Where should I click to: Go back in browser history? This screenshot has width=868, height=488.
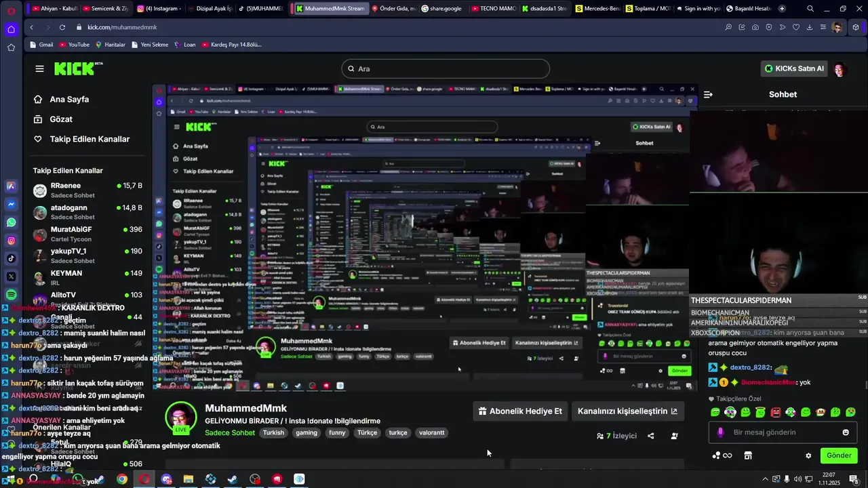(32, 27)
